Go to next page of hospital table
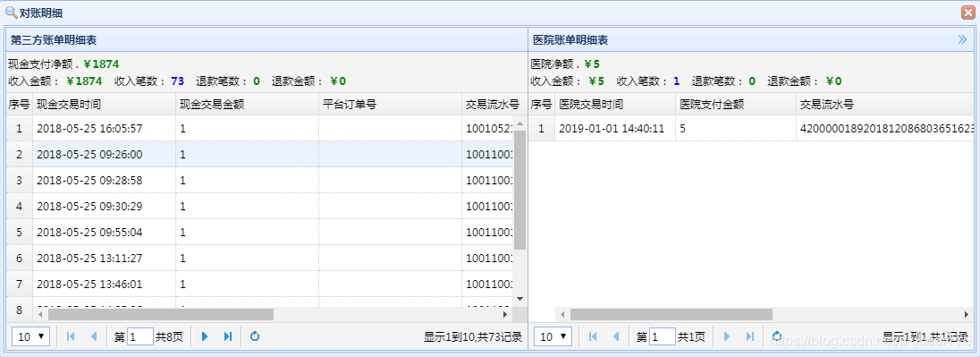The image size is (980, 357). tap(727, 336)
